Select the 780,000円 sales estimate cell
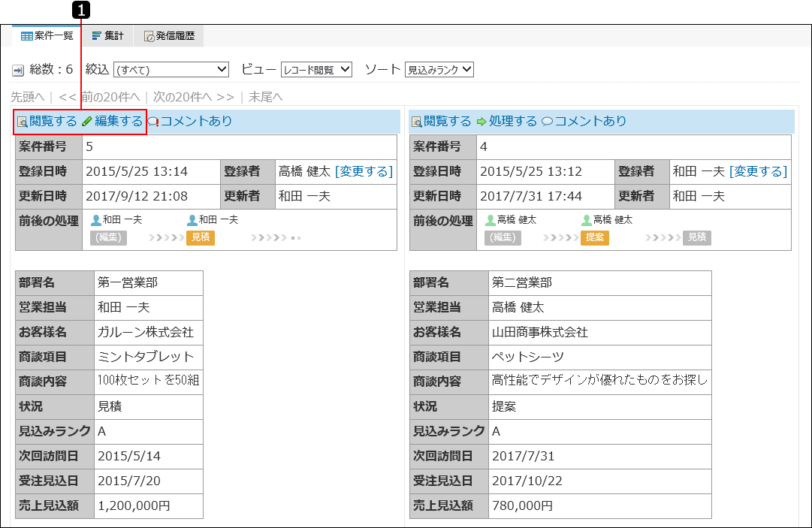This screenshot has width=812, height=528. [x=600, y=505]
